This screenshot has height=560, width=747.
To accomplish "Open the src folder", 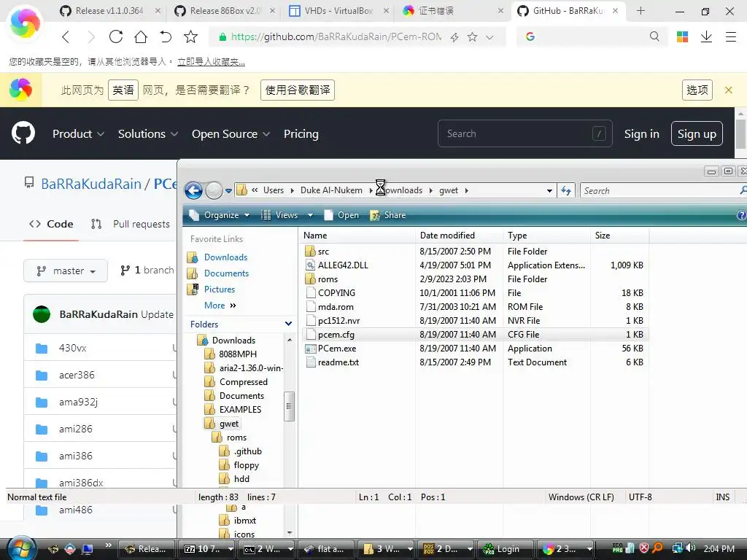I will click(x=323, y=252).
